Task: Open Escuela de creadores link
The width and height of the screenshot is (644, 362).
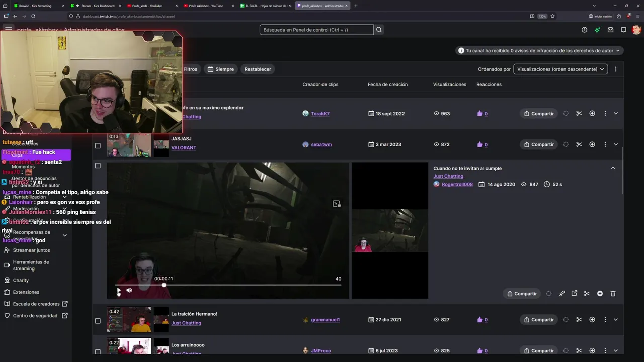Action: pos(36,304)
